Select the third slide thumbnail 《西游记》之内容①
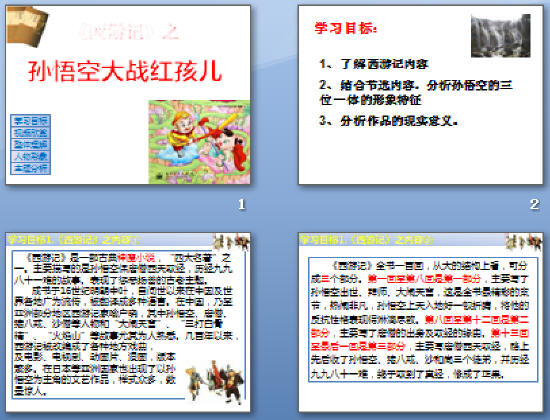 pyautogui.click(x=128, y=322)
